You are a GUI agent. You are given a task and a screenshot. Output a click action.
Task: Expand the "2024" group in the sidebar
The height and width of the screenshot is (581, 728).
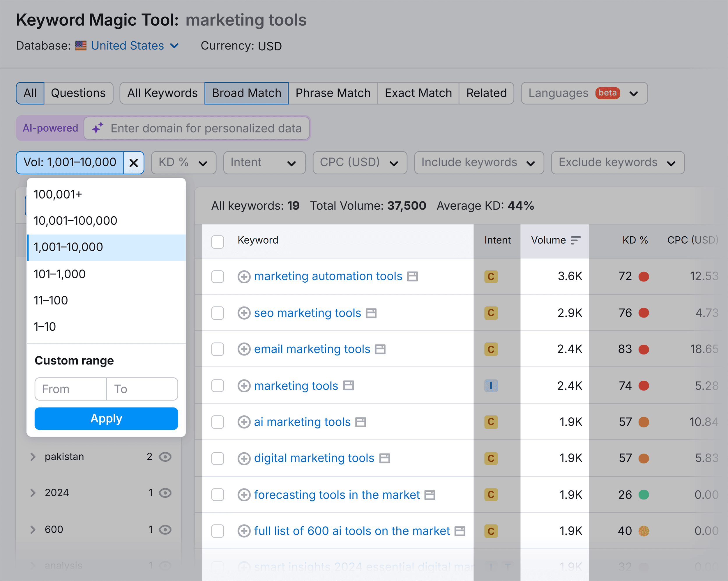tap(33, 493)
